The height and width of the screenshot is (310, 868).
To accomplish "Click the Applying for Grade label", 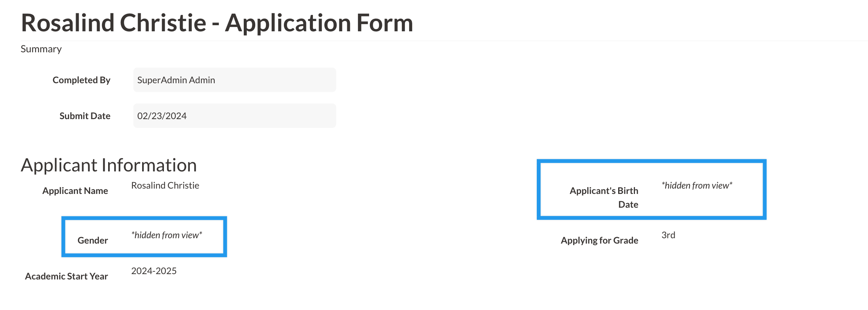I will coord(599,241).
